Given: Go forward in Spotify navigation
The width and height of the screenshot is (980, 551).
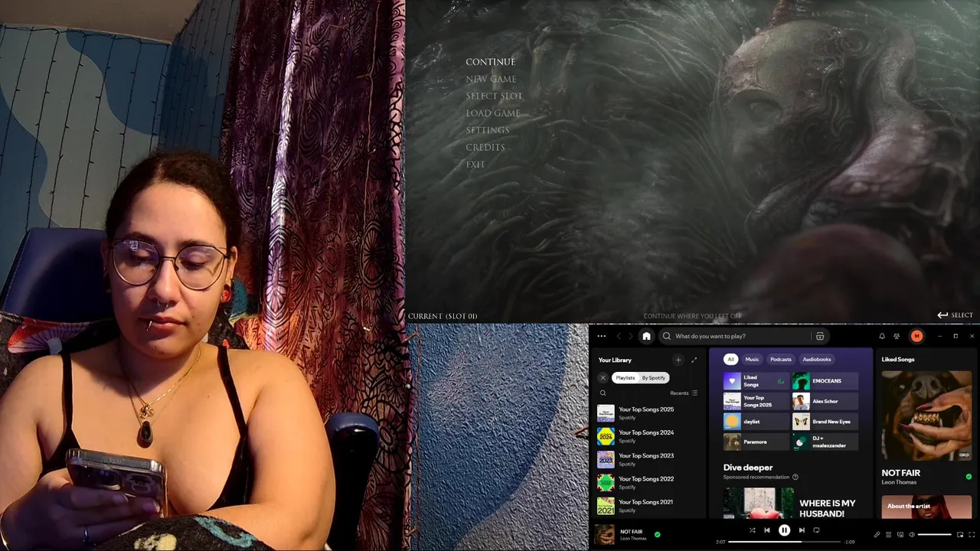Looking at the screenshot, I should [631, 336].
